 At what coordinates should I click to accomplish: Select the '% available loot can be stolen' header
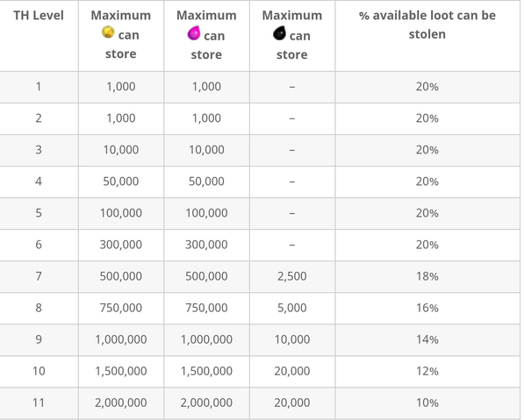tap(427, 25)
